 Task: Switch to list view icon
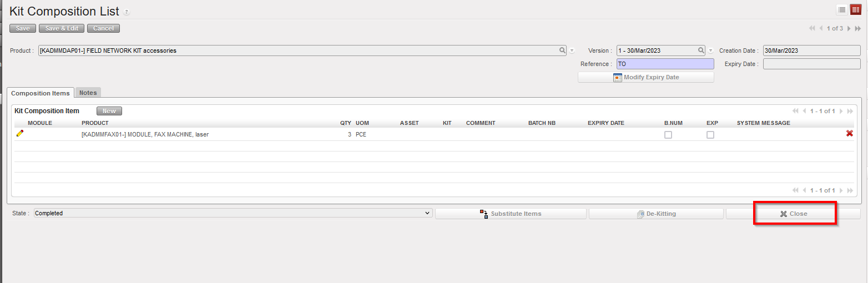coord(842,9)
